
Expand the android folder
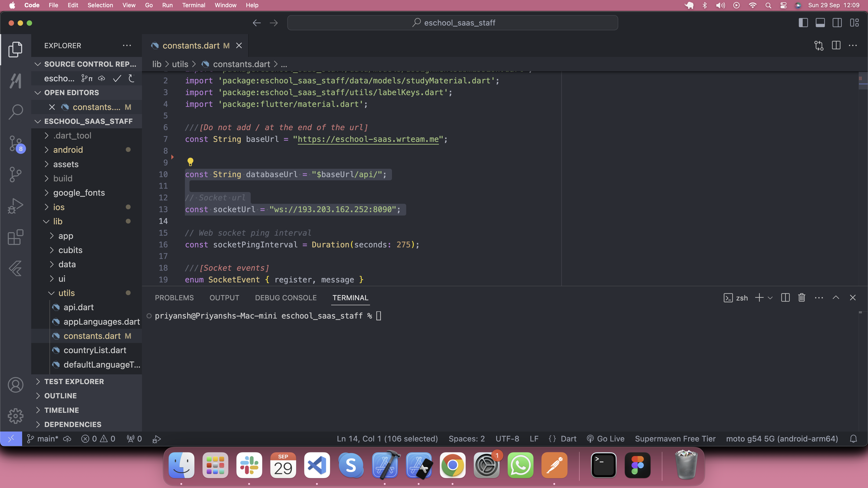[68, 150]
